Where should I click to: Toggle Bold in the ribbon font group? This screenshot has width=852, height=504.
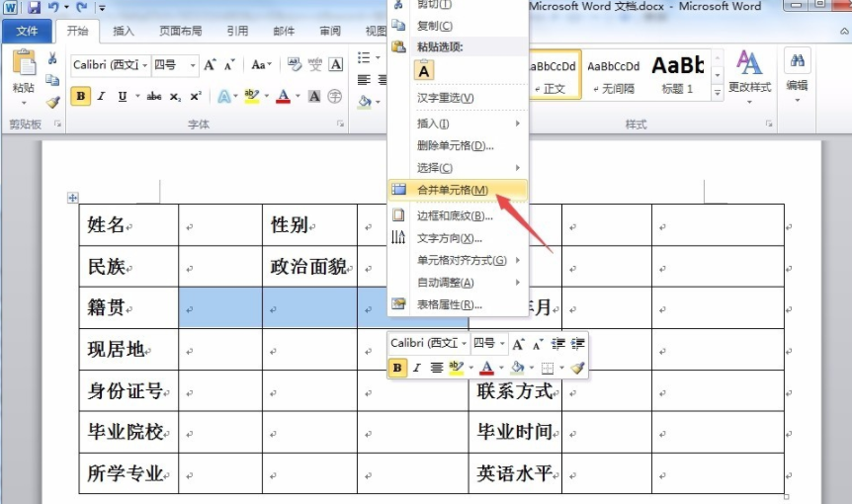80,96
